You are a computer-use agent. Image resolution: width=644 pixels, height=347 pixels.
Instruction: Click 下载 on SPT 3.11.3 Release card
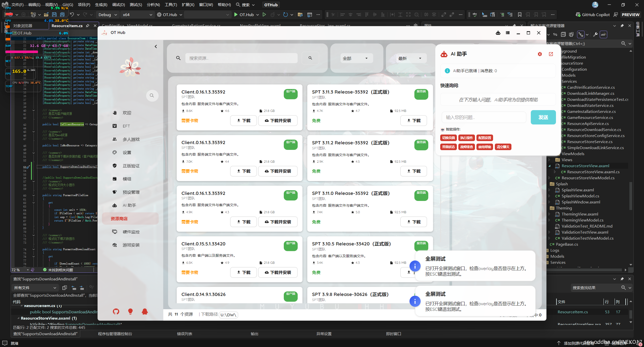coord(414,121)
